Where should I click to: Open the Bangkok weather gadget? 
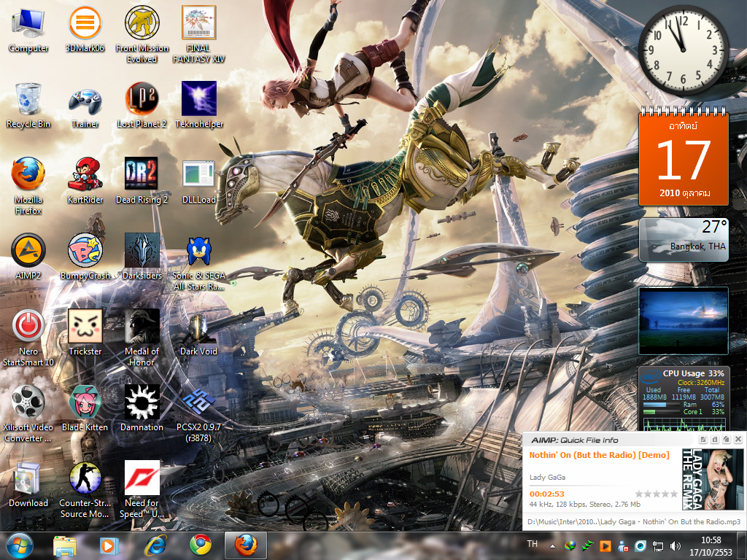pyautogui.click(x=684, y=239)
